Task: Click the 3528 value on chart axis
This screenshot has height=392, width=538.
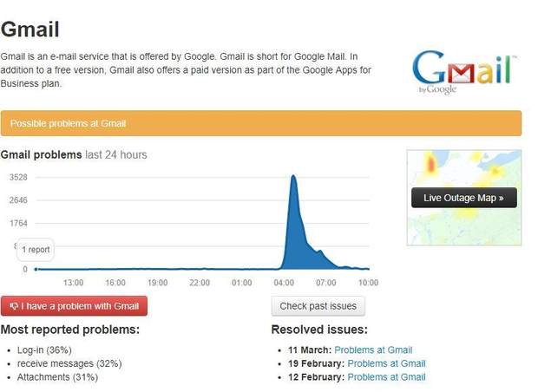Action: pyautogui.click(x=19, y=178)
